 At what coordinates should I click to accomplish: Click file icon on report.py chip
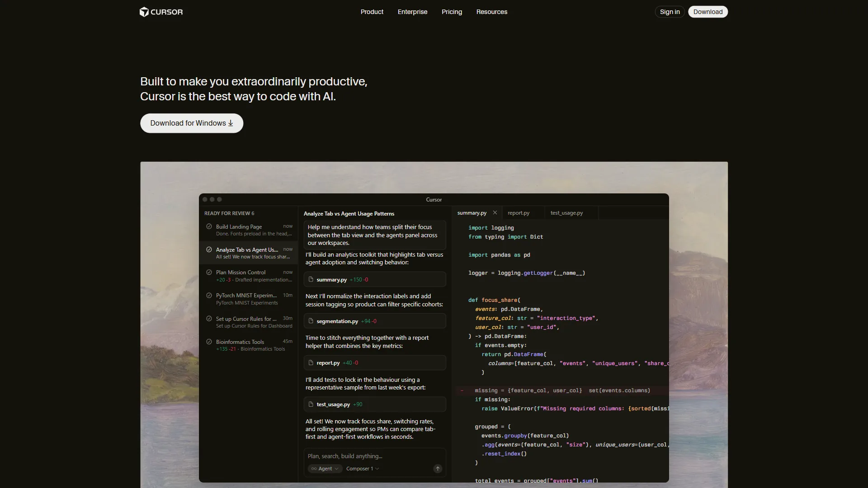pos(311,362)
